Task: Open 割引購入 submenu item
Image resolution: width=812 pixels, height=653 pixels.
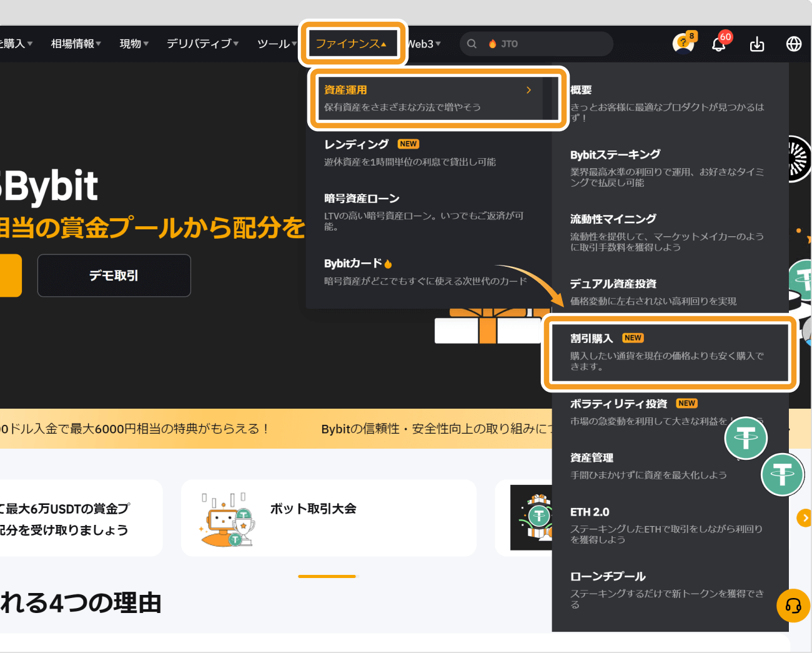Action: (x=670, y=352)
